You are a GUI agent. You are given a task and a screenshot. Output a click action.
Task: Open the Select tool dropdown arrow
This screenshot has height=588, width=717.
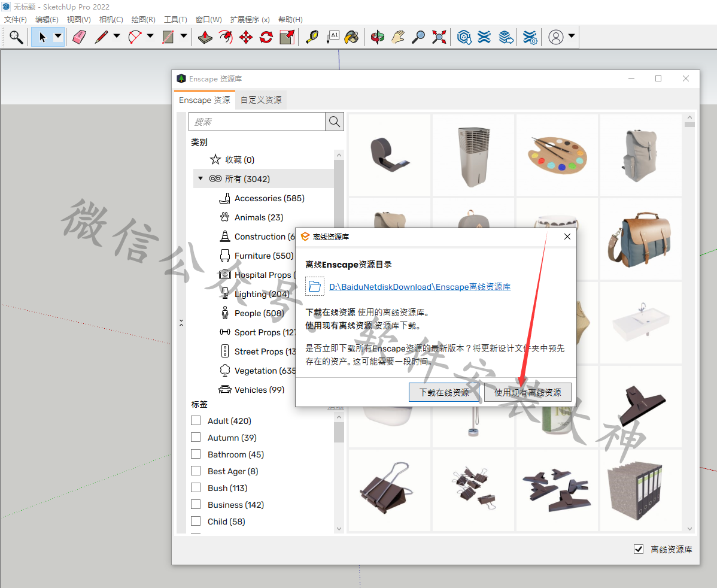[58, 36]
